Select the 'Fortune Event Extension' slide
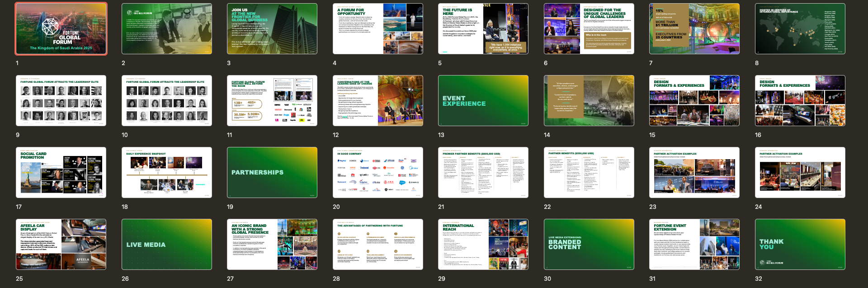 (694, 245)
